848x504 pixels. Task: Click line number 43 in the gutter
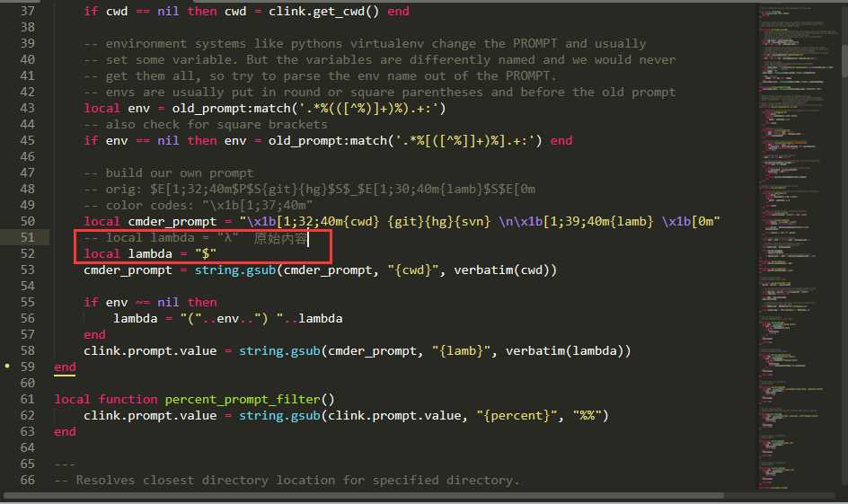tap(28, 108)
